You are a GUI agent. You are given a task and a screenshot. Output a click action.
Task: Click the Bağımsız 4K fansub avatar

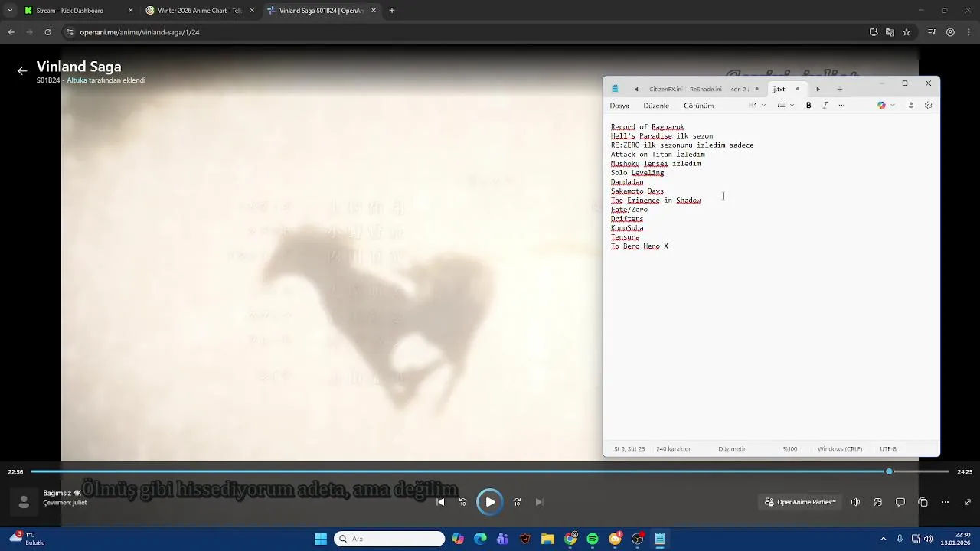click(x=24, y=502)
